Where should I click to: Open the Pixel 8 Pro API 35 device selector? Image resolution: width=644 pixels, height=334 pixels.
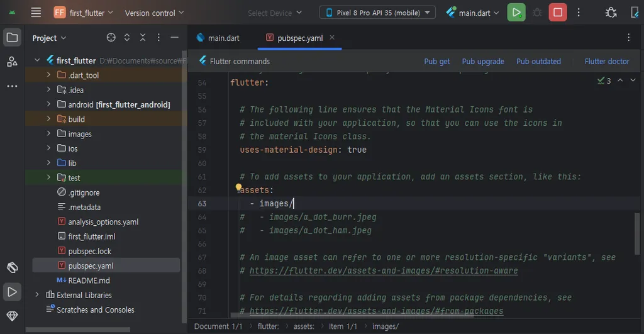coord(377,13)
